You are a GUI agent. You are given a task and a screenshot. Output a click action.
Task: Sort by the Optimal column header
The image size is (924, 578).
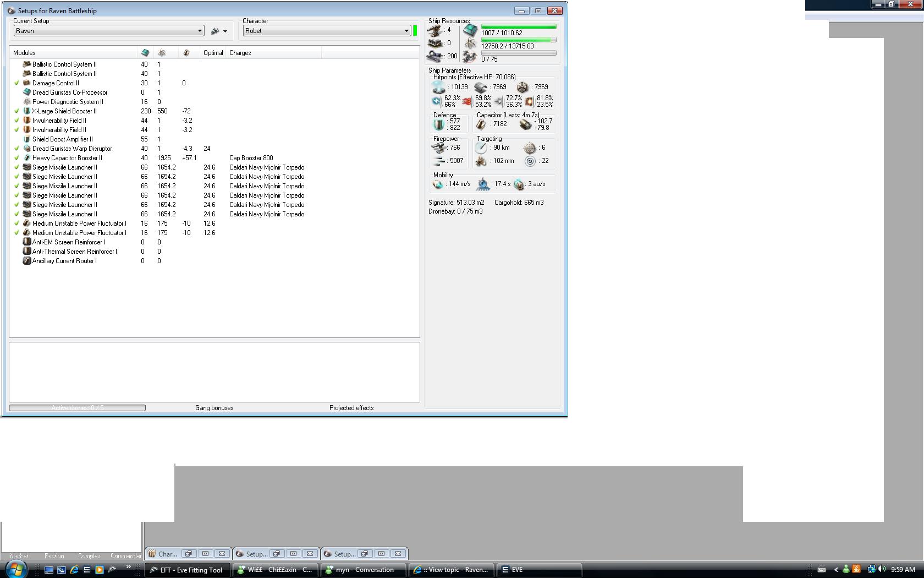point(213,53)
